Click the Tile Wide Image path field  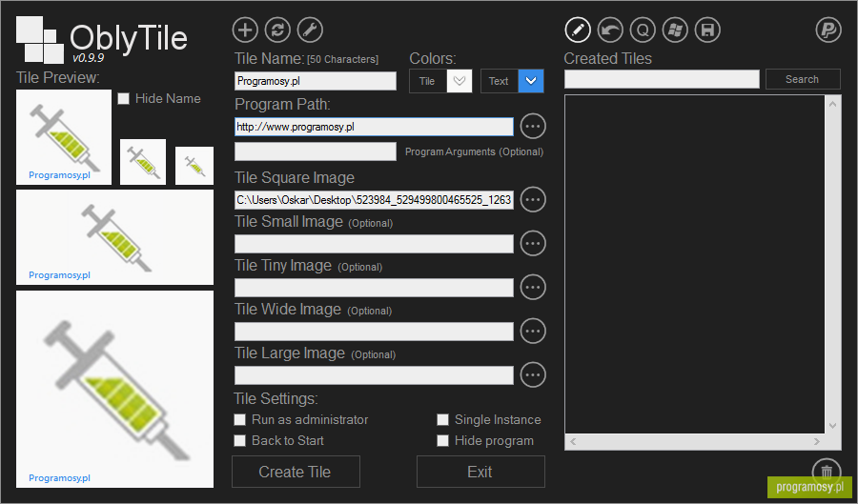(374, 332)
